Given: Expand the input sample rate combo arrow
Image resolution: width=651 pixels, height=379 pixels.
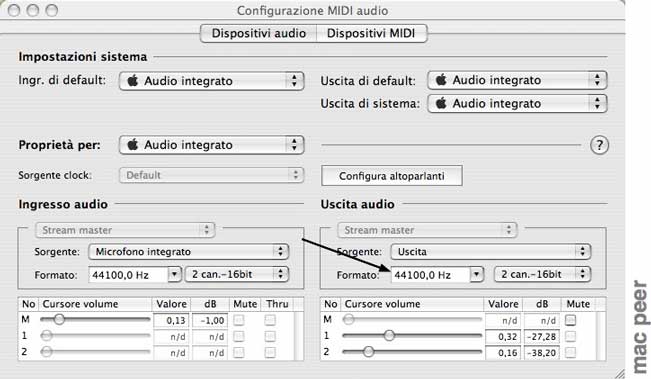Looking at the screenshot, I should point(175,274).
